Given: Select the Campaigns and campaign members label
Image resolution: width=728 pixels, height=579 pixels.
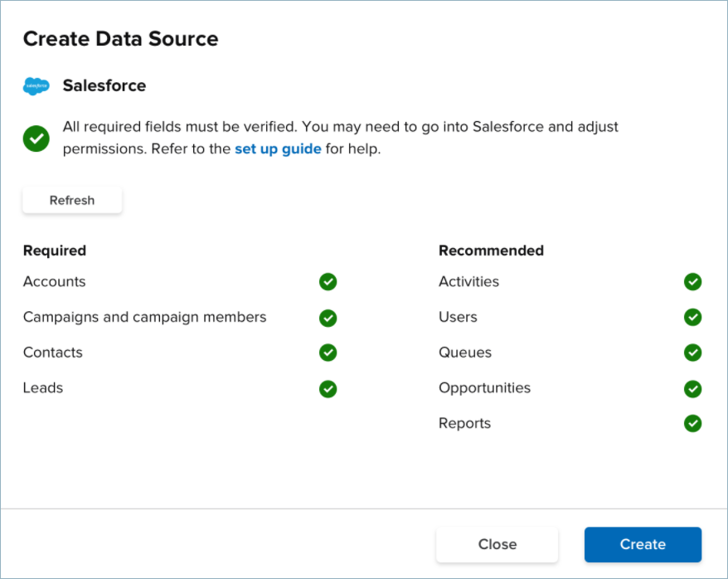Looking at the screenshot, I should point(145,317).
